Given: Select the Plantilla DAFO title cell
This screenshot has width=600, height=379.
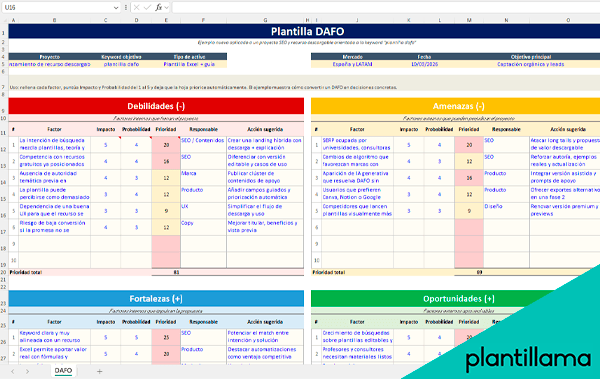Looking at the screenshot, I should (x=304, y=31).
